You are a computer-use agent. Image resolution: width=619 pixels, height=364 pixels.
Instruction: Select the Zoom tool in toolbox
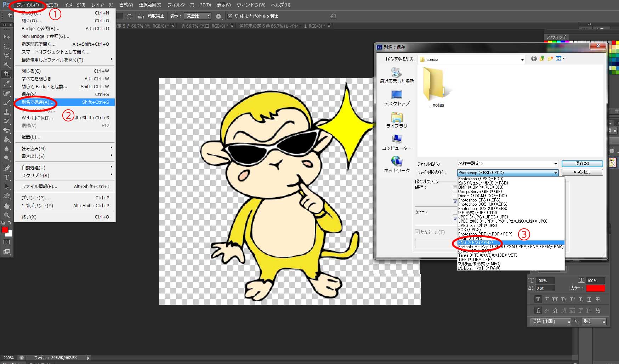(x=7, y=215)
